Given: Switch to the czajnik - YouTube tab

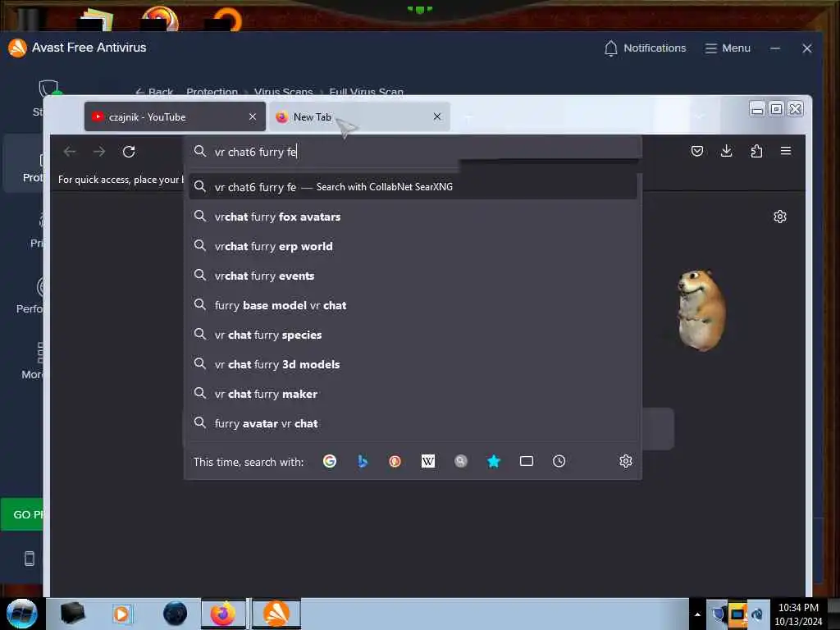Looking at the screenshot, I should pos(175,116).
